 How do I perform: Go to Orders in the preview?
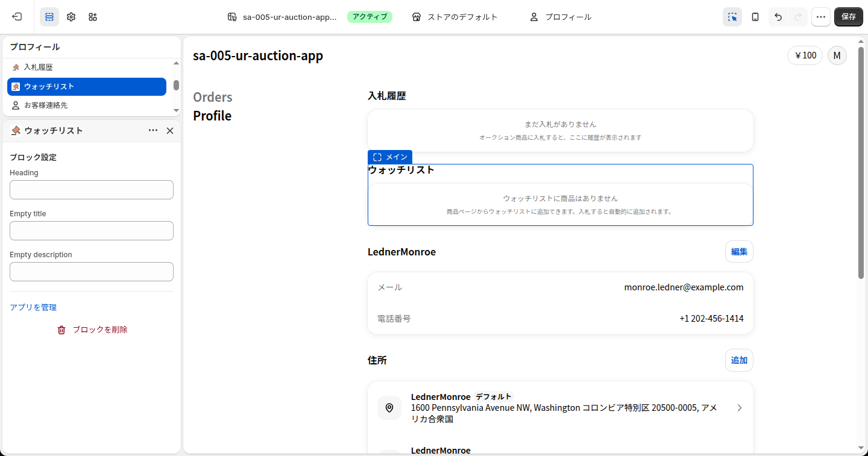coord(213,97)
